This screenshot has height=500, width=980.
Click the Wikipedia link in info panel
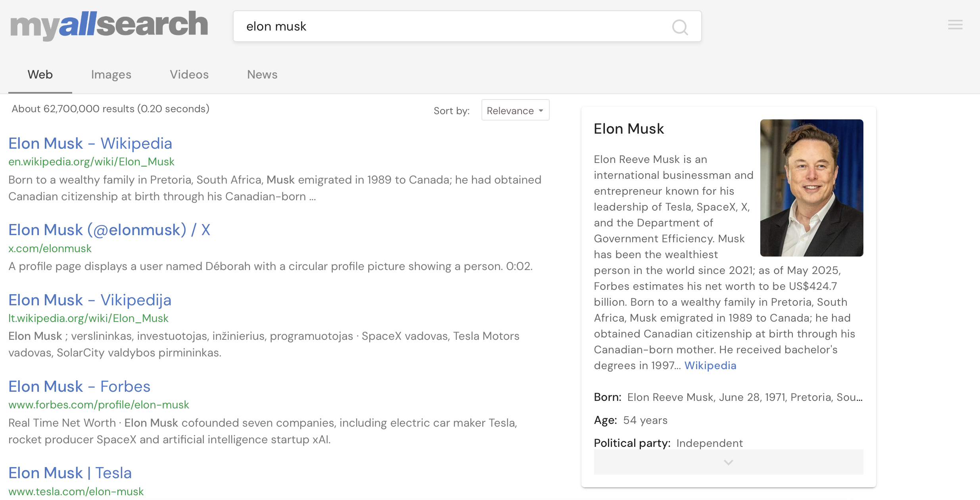(x=710, y=365)
